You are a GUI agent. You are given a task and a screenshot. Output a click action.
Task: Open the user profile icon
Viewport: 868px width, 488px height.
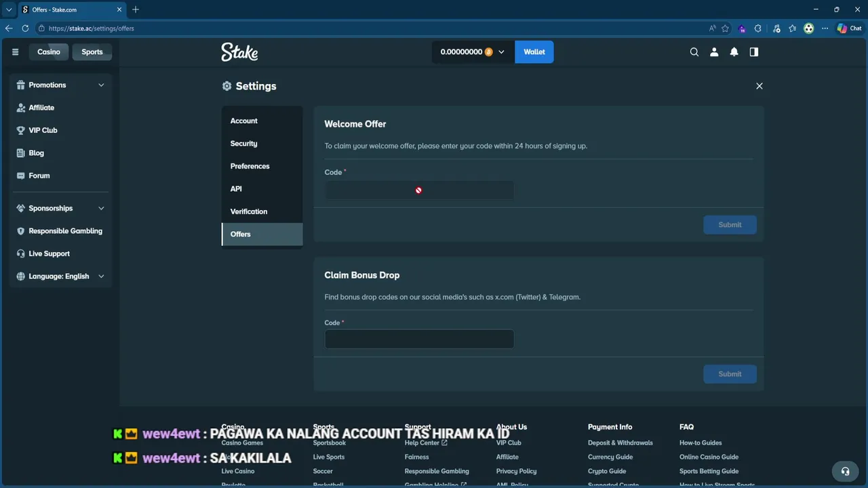(x=714, y=52)
